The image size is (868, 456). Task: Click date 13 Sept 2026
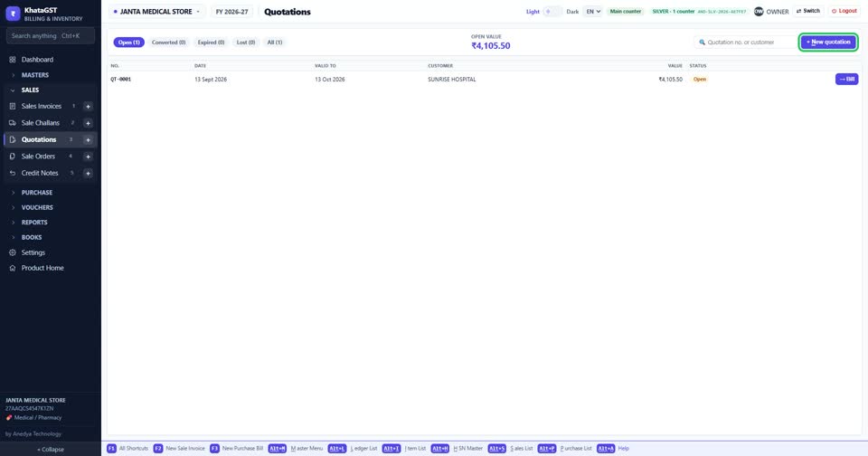211,80
